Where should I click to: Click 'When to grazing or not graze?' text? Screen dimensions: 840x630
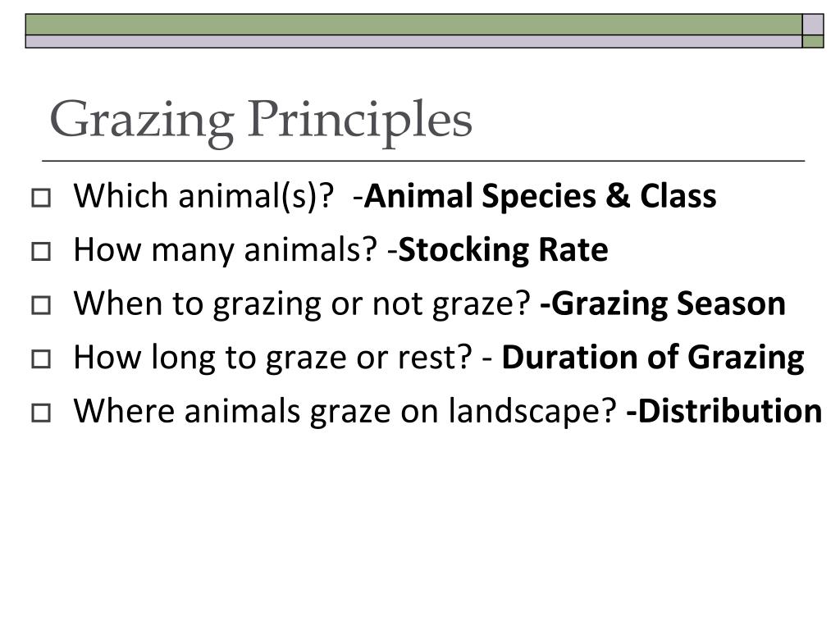click(x=302, y=304)
